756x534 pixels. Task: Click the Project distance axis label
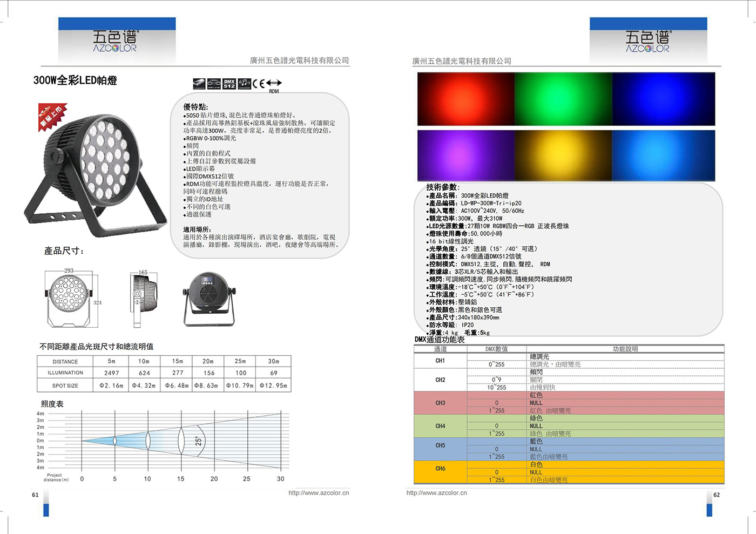click(56, 478)
